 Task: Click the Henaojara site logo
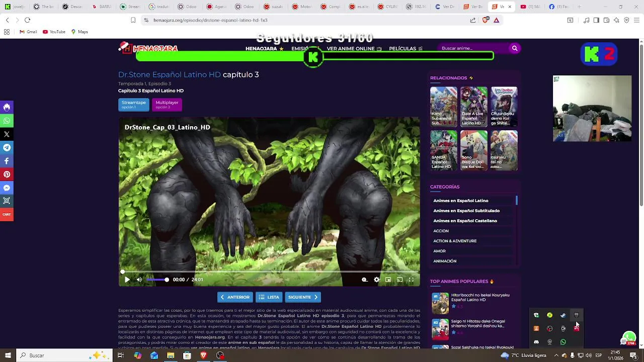[148, 48]
